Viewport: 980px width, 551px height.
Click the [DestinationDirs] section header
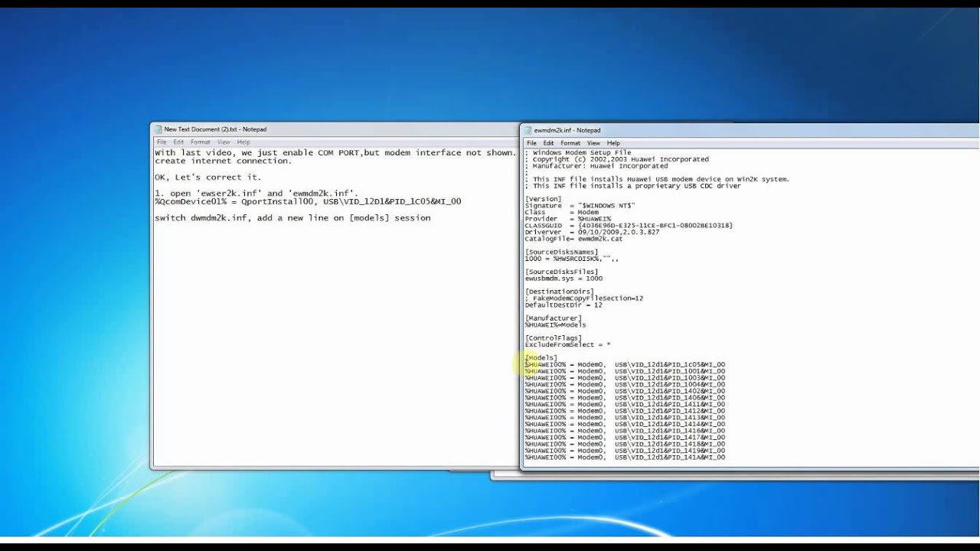point(559,292)
